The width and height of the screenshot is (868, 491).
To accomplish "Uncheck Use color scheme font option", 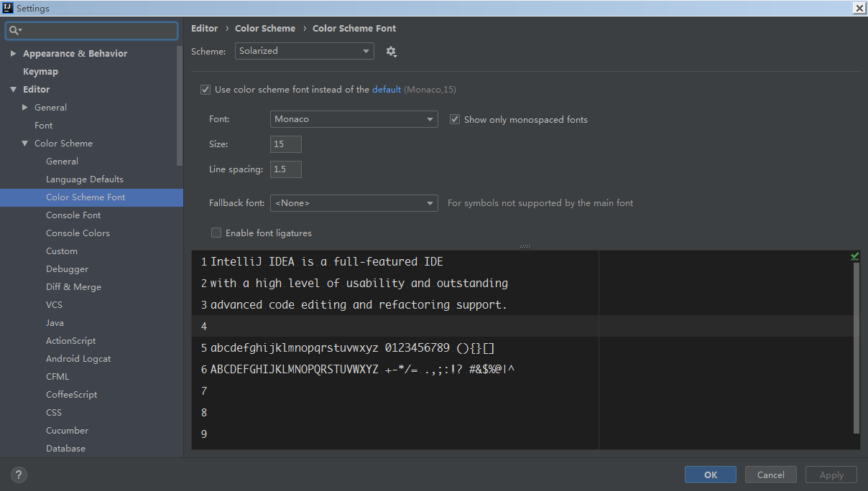I will pyautogui.click(x=206, y=90).
